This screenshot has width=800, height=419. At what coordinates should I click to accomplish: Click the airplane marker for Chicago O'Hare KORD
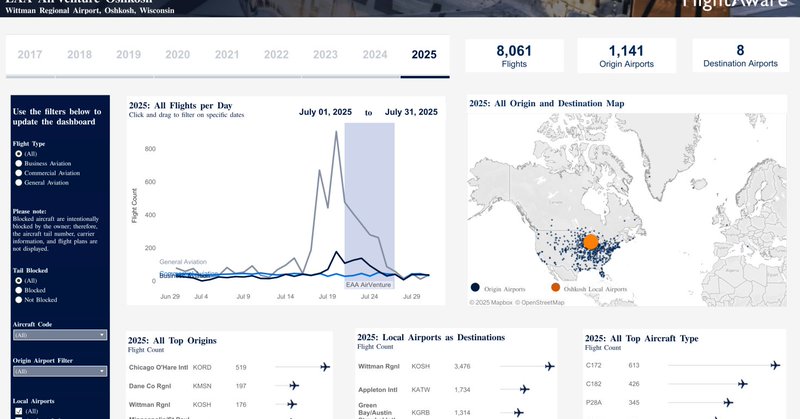325,367
